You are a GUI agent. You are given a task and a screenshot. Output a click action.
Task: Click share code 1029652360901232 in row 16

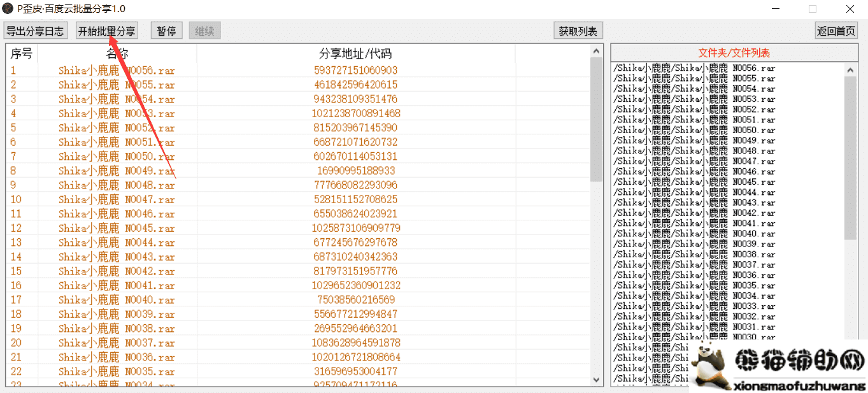pyautogui.click(x=355, y=285)
